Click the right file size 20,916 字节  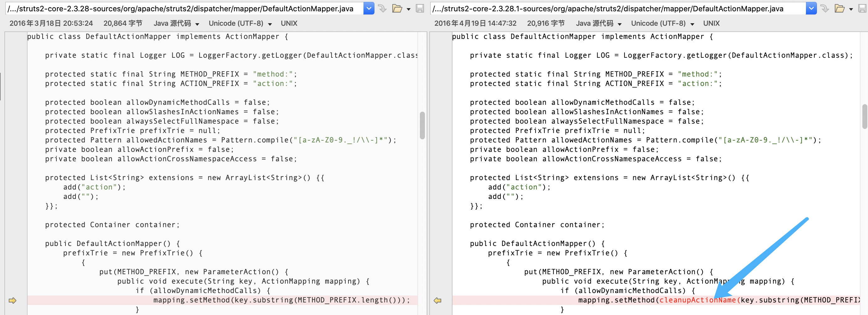(546, 23)
